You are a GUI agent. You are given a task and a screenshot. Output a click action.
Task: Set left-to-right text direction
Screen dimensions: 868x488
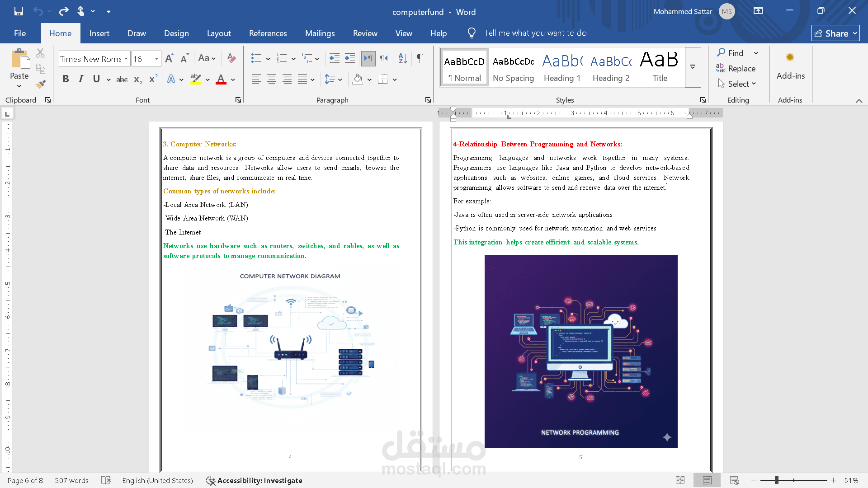(368, 58)
